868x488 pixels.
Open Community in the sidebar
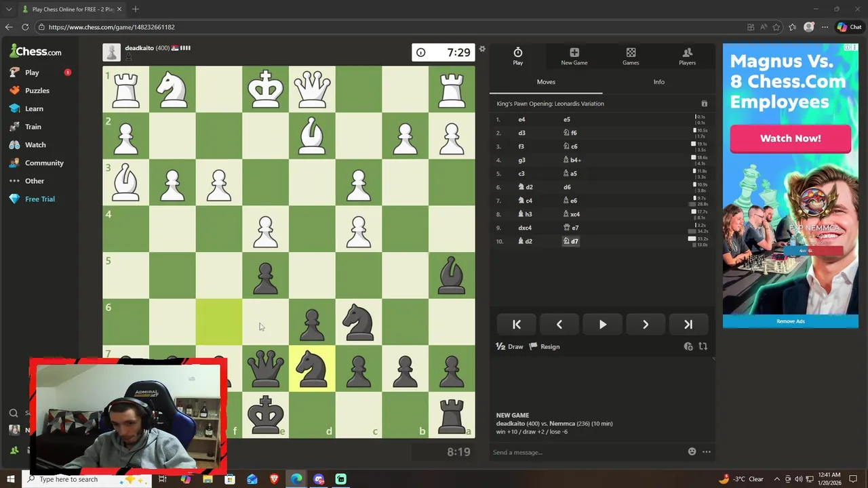(x=37, y=163)
